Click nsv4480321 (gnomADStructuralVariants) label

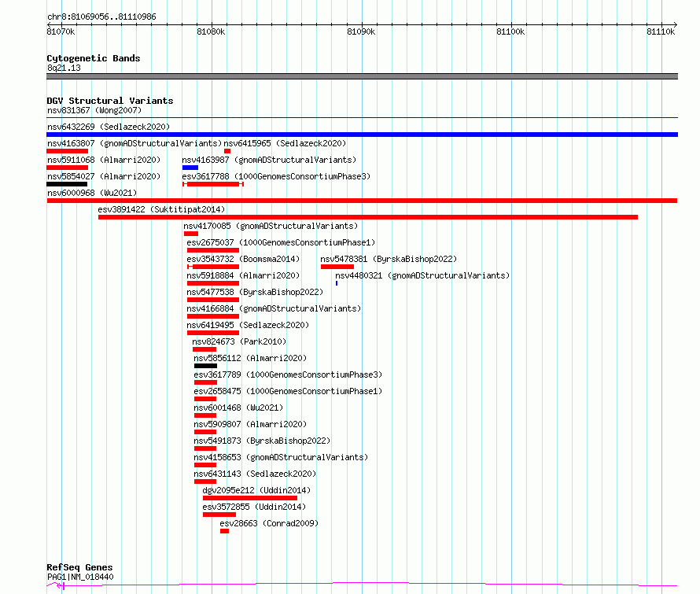point(422,275)
